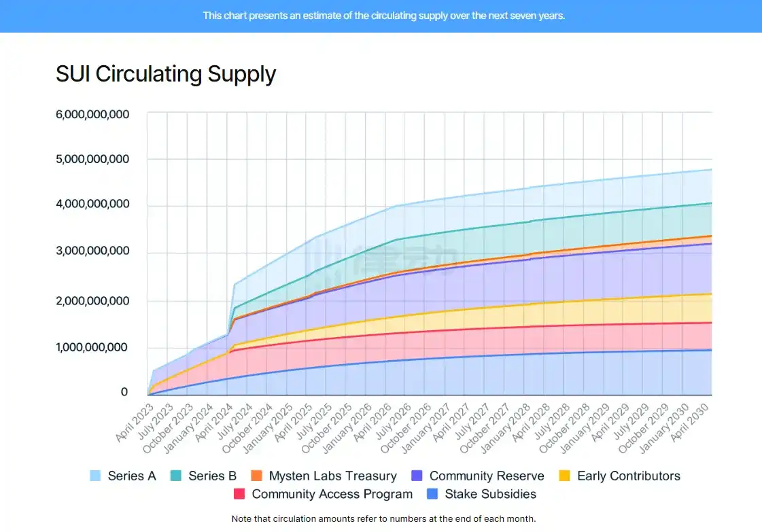
Task: Click the Mysten Labs Treasury orange swatch
Action: 257,476
